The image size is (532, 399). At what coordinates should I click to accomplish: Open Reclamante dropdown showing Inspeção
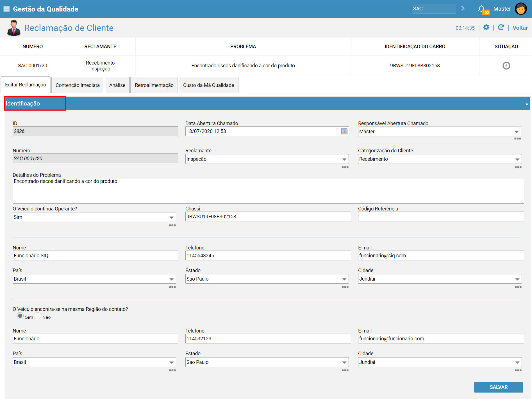click(267, 159)
